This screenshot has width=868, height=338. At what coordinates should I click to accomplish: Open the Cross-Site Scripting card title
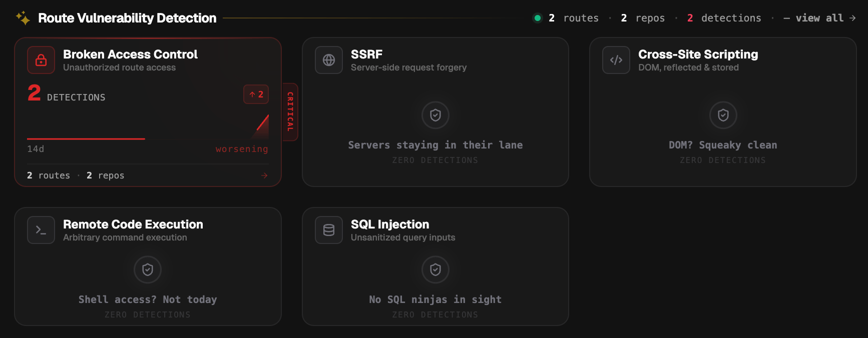(x=698, y=54)
